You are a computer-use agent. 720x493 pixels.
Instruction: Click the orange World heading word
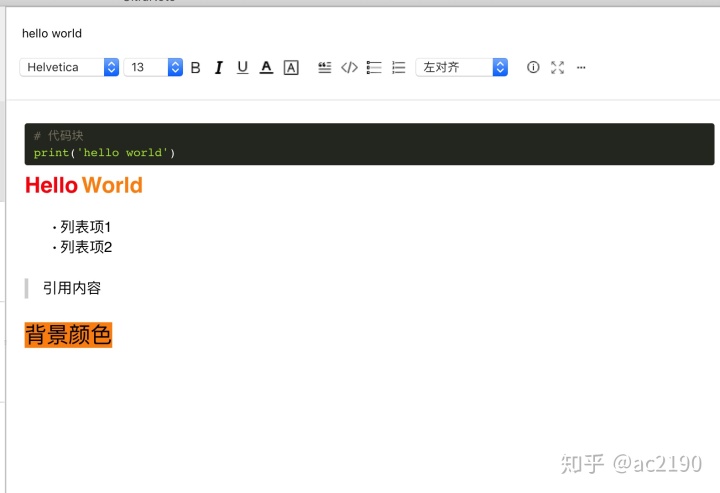112,185
